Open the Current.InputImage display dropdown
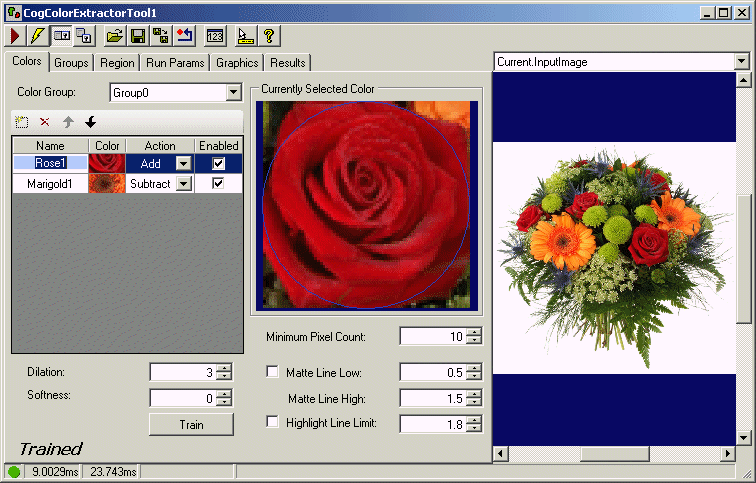The image size is (756, 483). (x=741, y=62)
